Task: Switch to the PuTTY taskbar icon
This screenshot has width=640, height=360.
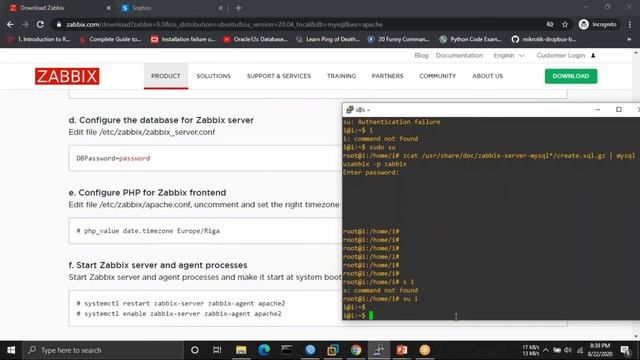Action: tap(379, 350)
